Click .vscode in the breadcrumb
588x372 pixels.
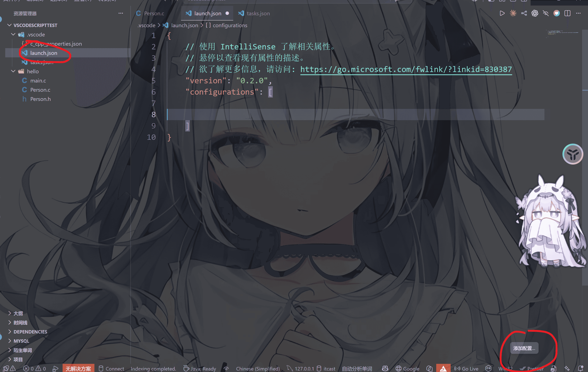[x=146, y=25]
